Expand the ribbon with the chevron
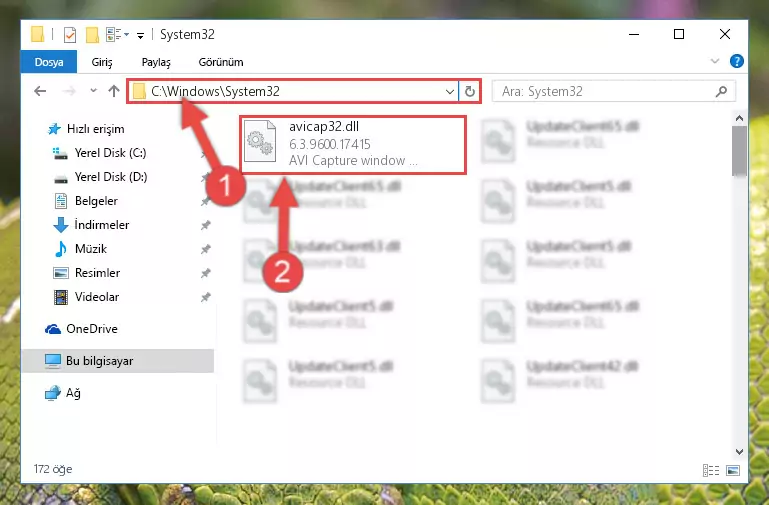Viewport: 769px width, 505px height. (715, 61)
